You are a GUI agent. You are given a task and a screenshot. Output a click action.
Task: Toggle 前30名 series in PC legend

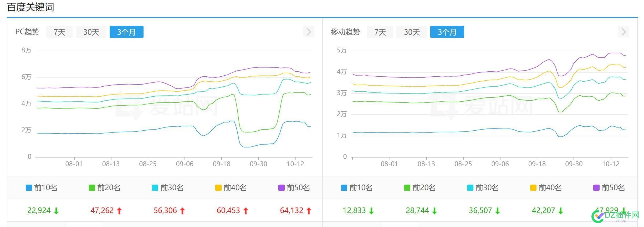[x=168, y=188]
